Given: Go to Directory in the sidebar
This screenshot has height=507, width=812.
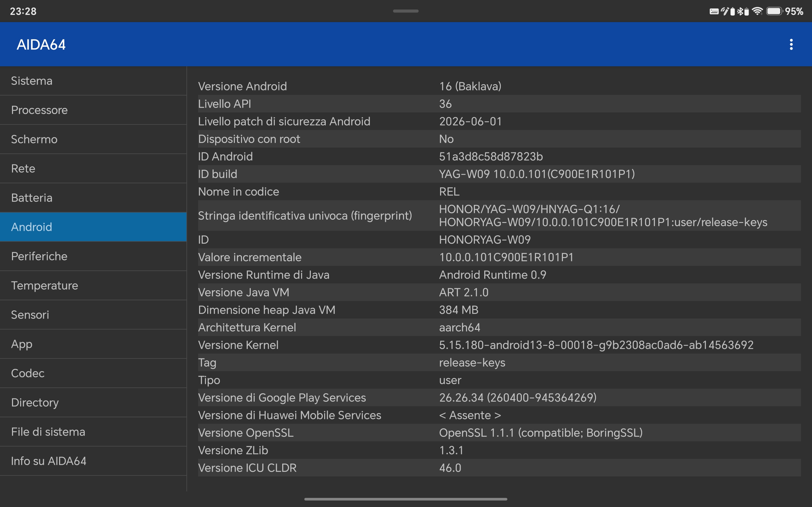Looking at the screenshot, I should point(93,402).
